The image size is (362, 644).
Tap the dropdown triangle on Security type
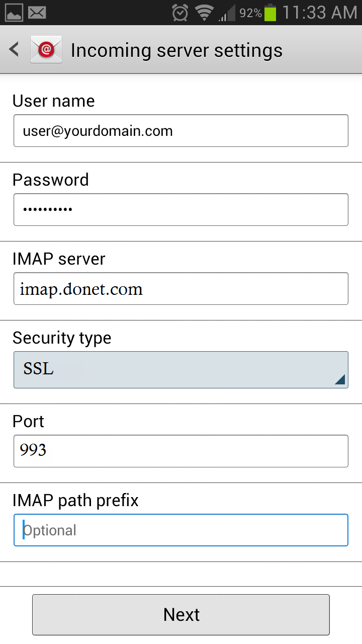point(340,380)
